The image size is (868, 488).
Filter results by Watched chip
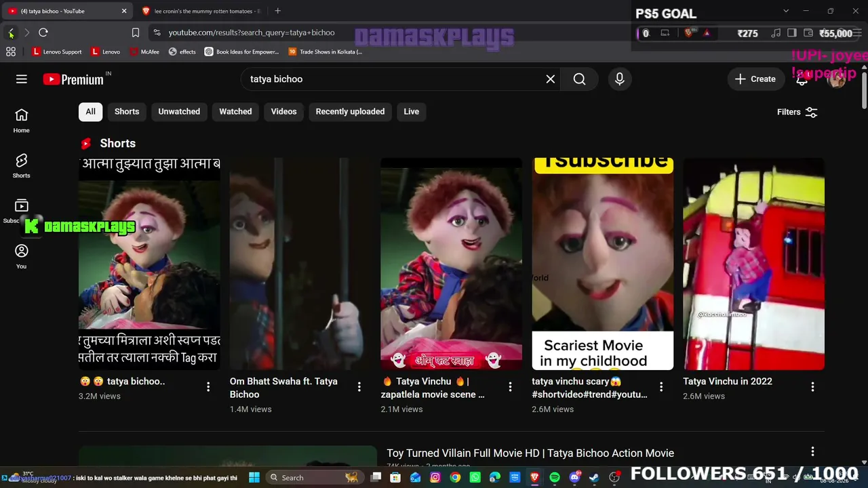[235, 112]
